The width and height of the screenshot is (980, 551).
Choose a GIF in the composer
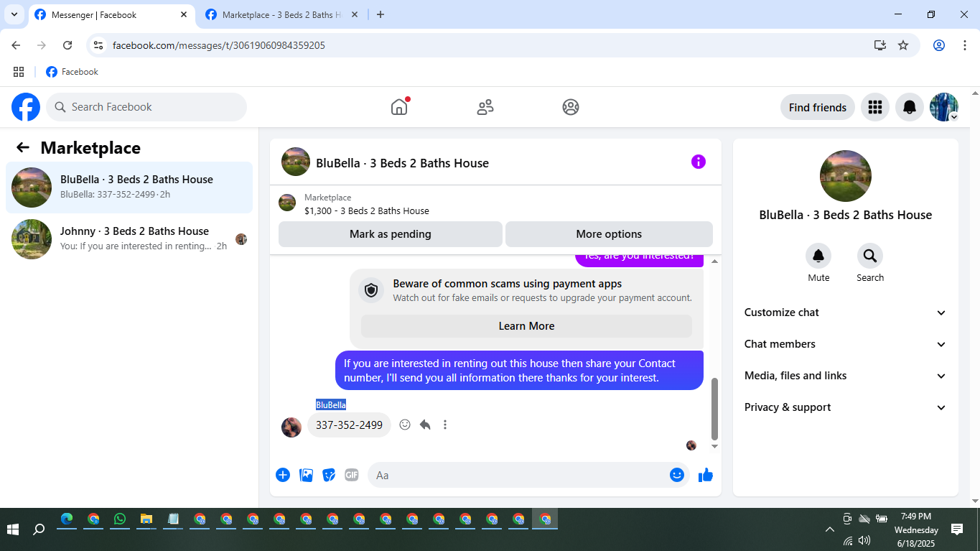point(351,475)
